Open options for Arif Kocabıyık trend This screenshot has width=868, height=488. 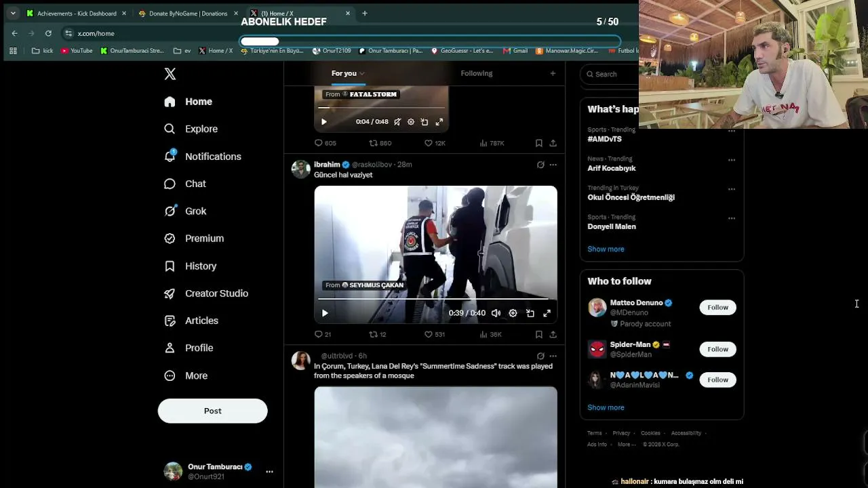pyautogui.click(x=732, y=160)
